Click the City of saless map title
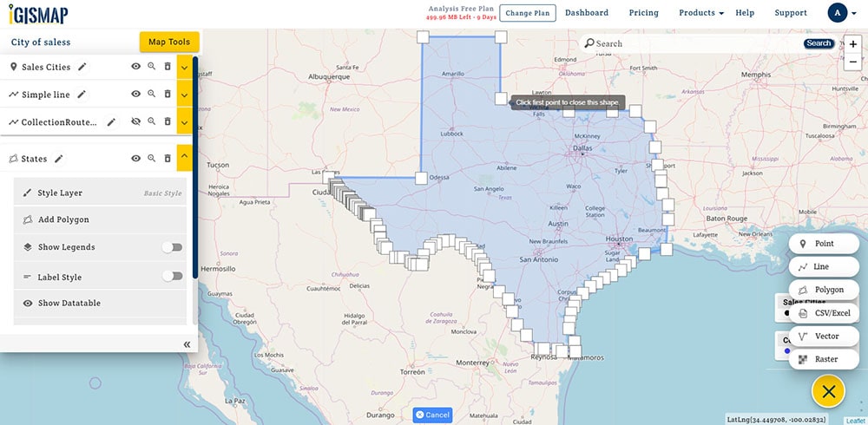 [41, 42]
